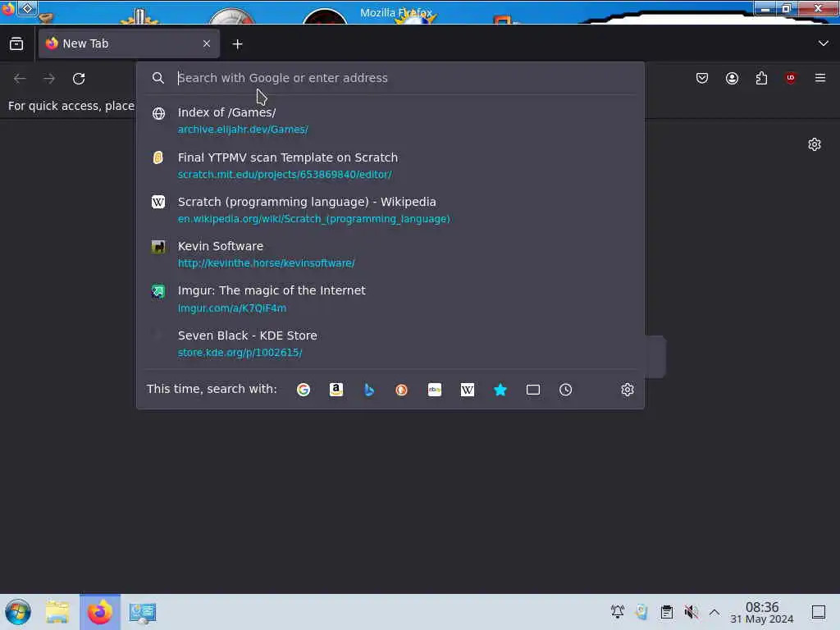Select Final YTPMV scan Template on Scratch
840x630 pixels.
pos(390,166)
